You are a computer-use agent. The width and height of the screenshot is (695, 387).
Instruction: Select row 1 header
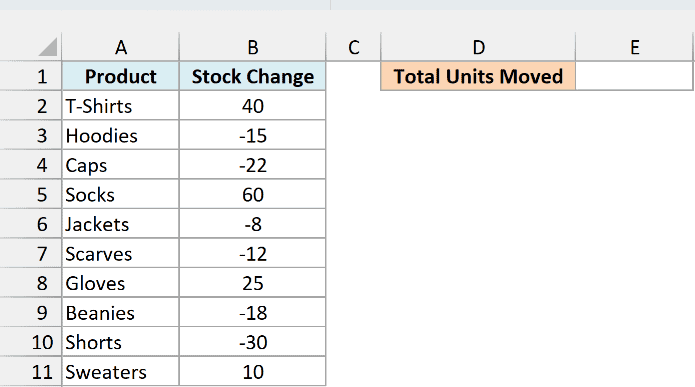tap(31, 76)
